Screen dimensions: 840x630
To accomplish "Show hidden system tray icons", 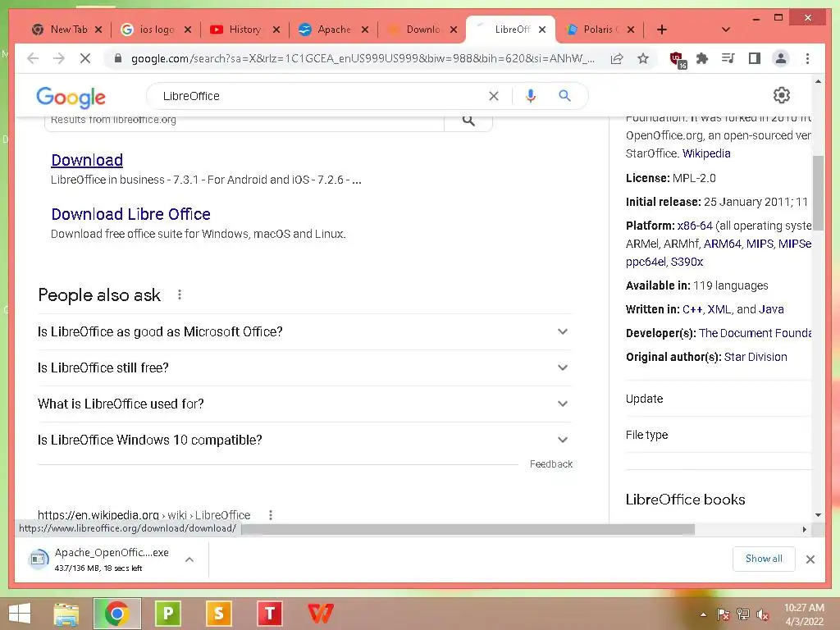I will [x=703, y=614].
